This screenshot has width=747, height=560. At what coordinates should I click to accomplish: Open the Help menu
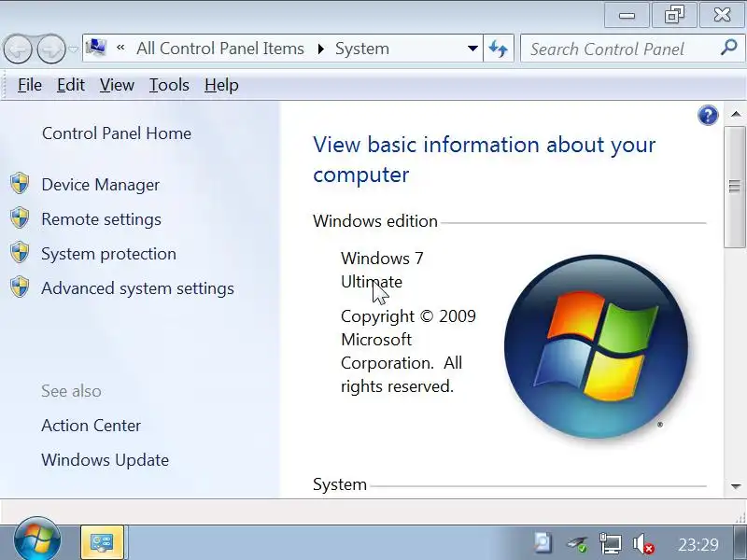[x=221, y=85]
